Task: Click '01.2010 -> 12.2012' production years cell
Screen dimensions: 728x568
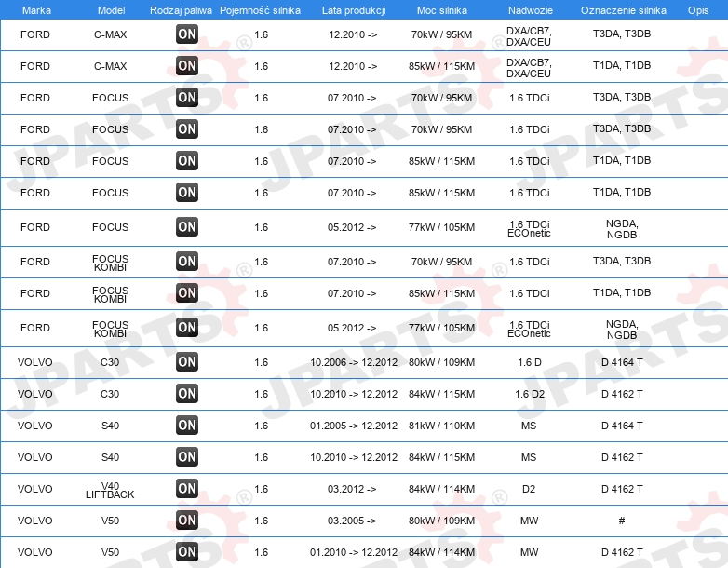Action: pyautogui.click(x=354, y=552)
